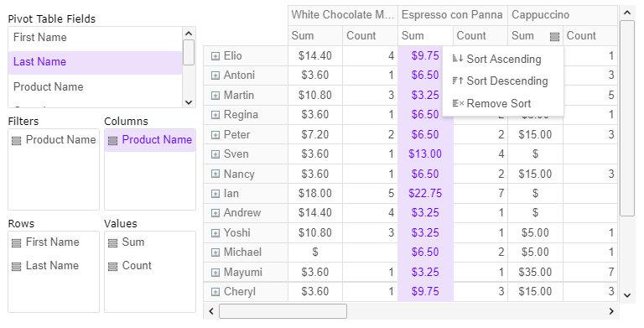Click handle icon beside Sum in Values
Viewport: 644px width, 328px height.
[112, 242]
